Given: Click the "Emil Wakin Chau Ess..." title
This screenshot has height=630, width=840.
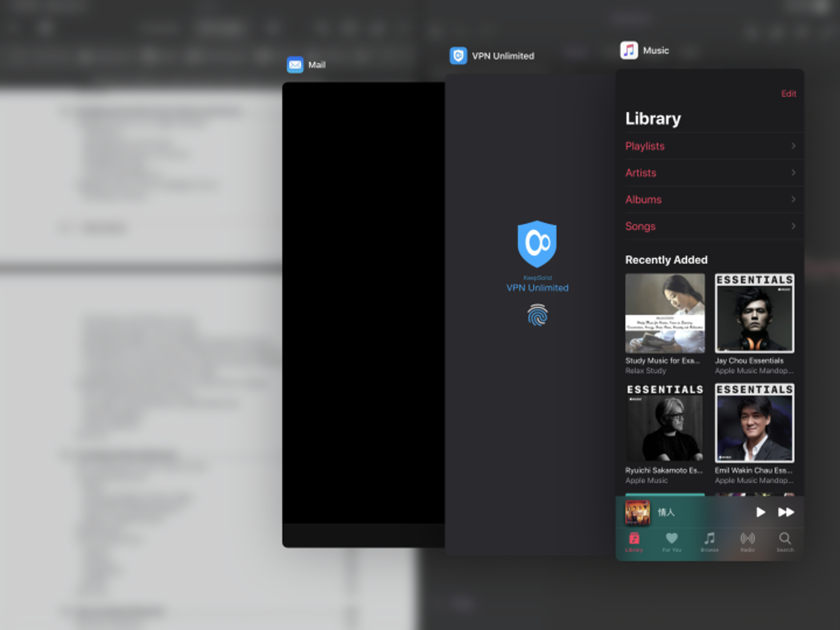Looking at the screenshot, I should click(x=753, y=470).
